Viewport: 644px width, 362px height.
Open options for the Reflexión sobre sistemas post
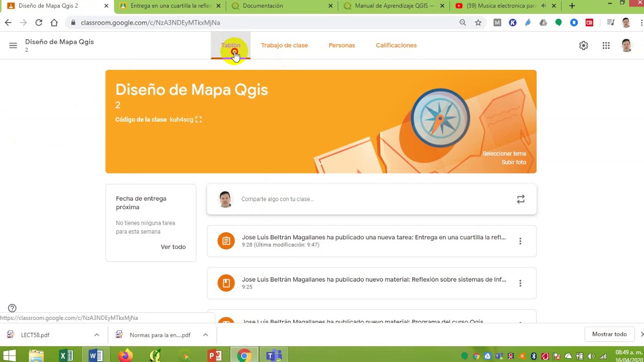click(520, 283)
